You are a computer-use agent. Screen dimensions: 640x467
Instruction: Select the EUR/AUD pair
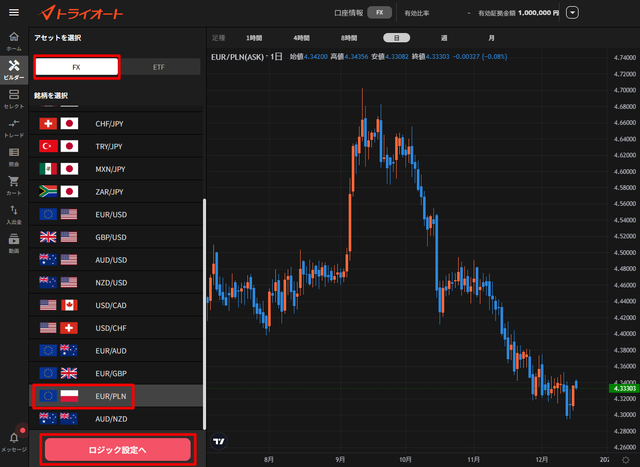click(x=116, y=351)
